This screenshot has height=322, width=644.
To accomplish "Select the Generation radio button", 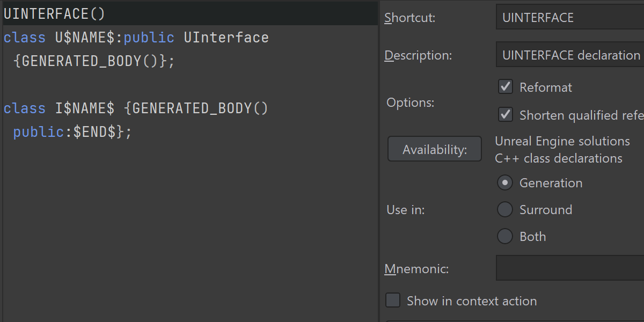I will (505, 183).
